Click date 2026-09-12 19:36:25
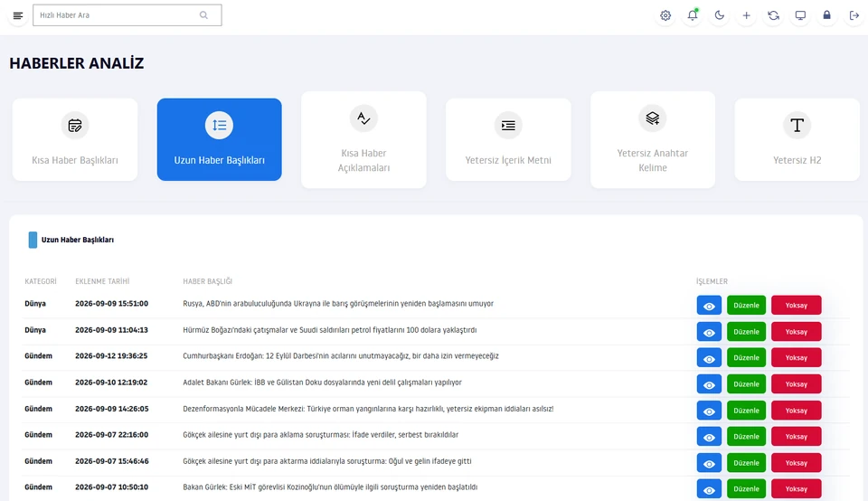This screenshot has width=868, height=501. click(111, 356)
